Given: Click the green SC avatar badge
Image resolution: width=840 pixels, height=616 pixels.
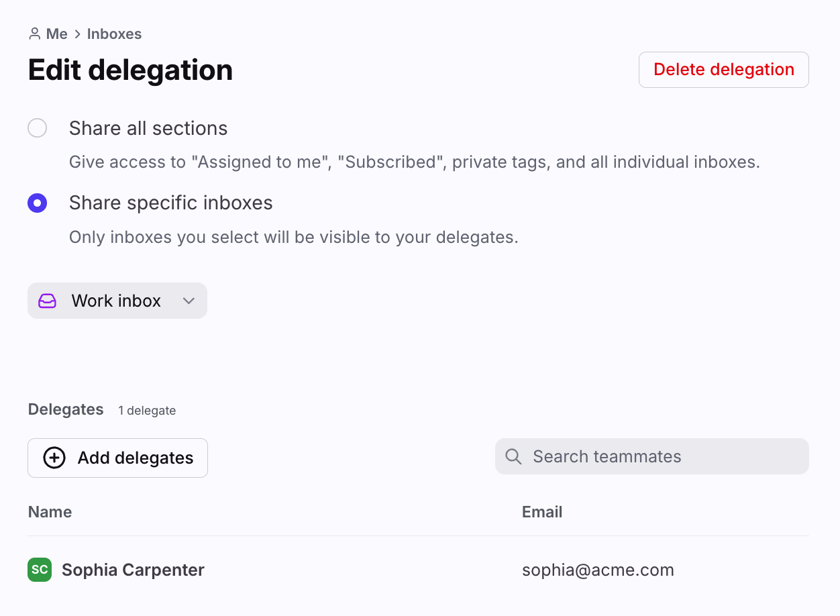Looking at the screenshot, I should 40,570.
